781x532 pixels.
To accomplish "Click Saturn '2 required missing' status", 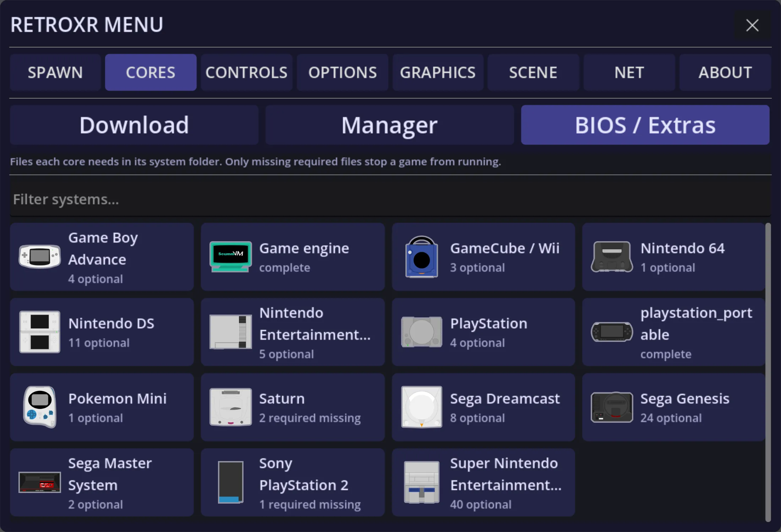I will tap(310, 418).
